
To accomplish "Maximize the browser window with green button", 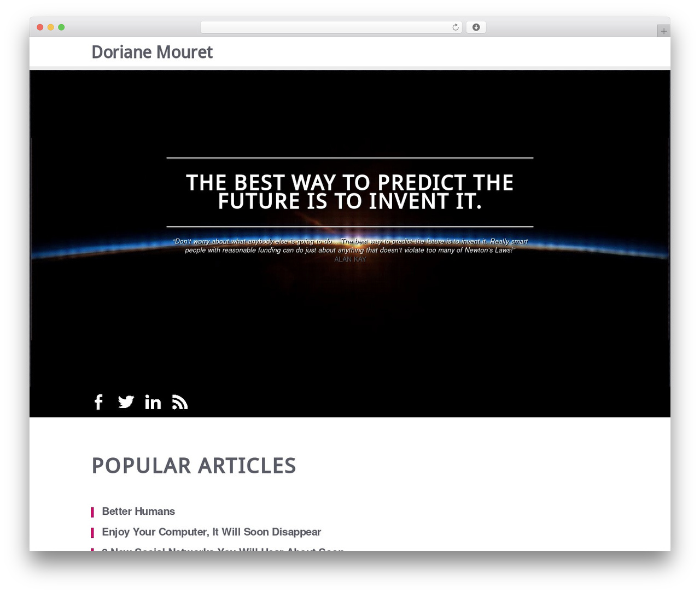I will coord(61,27).
